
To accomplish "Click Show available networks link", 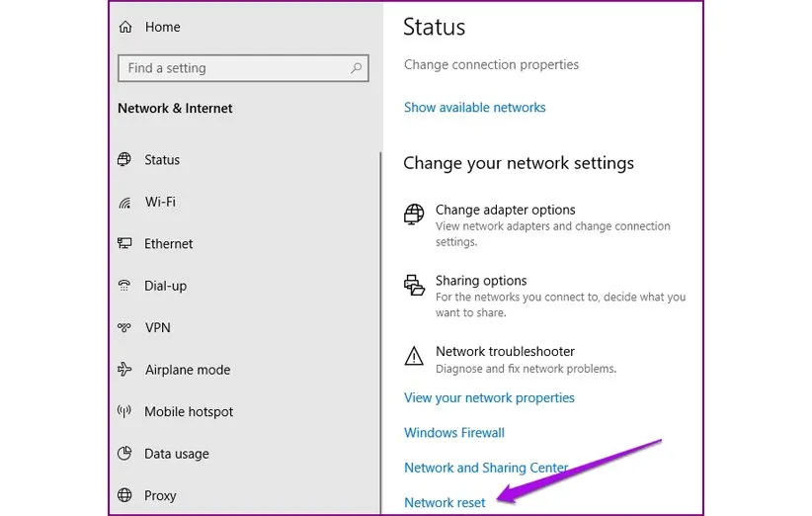I will 474,108.
